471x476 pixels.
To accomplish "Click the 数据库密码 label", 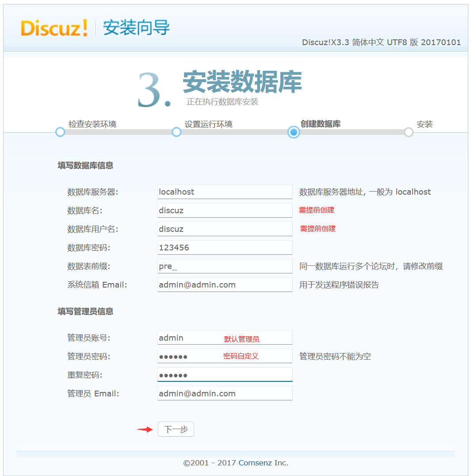I will tap(88, 247).
